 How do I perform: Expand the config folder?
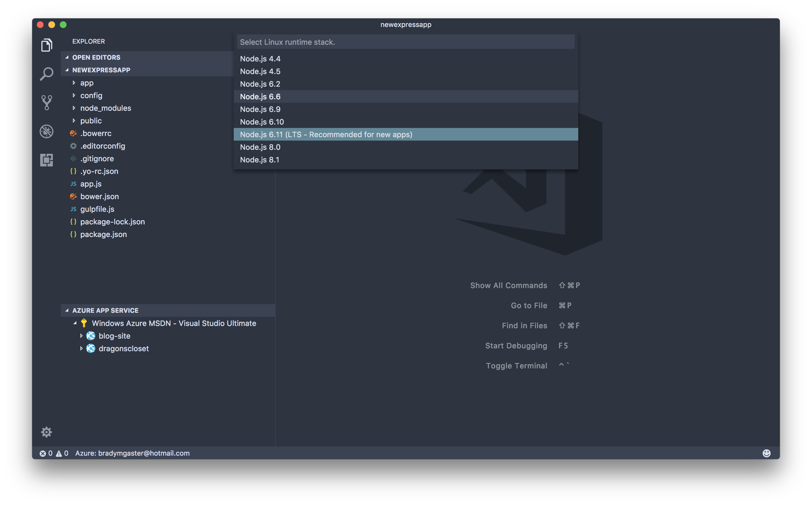tap(74, 95)
